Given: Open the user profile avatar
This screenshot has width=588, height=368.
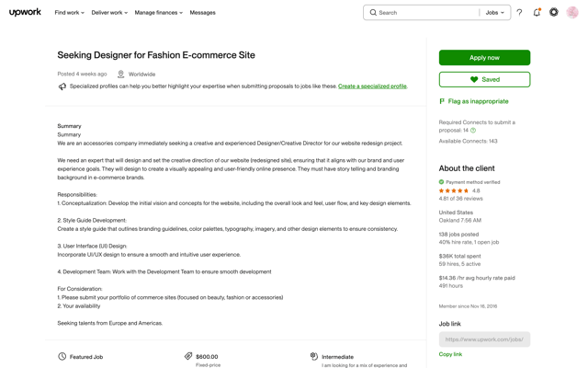Looking at the screenshot, I should [x=572, y=12].
